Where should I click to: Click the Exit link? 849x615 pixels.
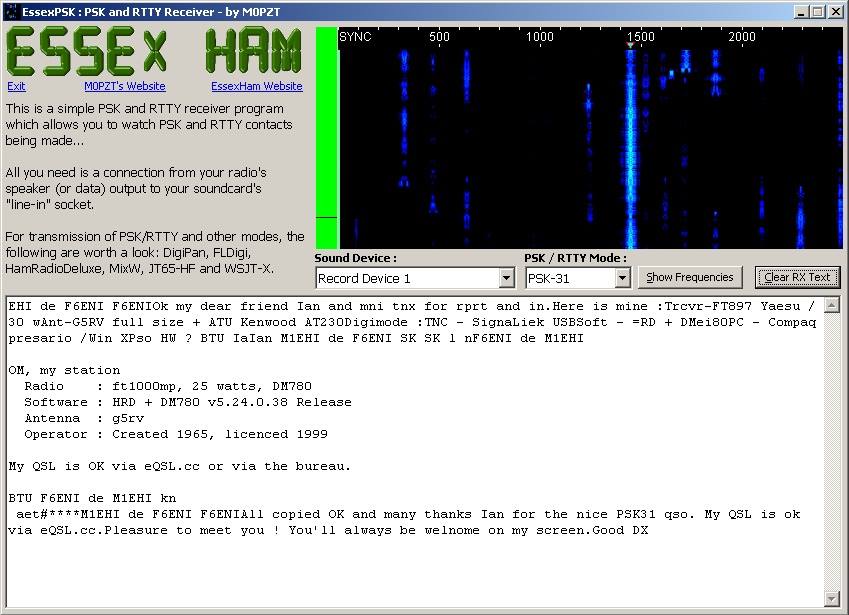(x=16, y=86)
